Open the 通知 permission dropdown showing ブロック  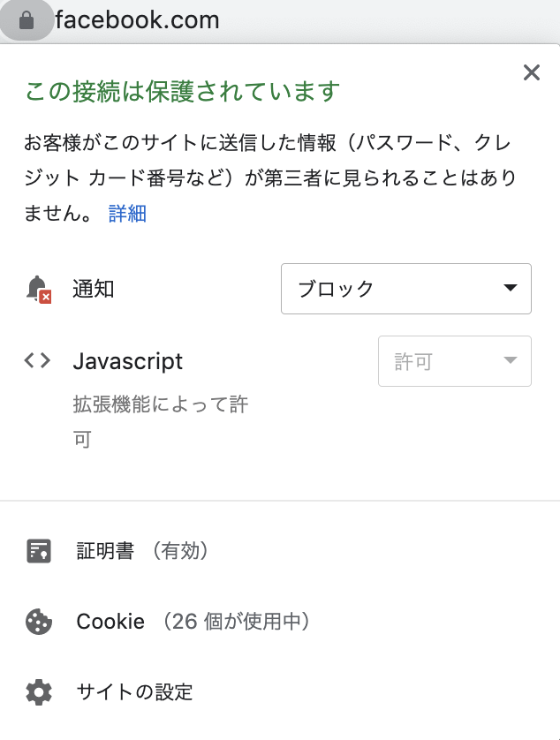(x=405, y=289)
